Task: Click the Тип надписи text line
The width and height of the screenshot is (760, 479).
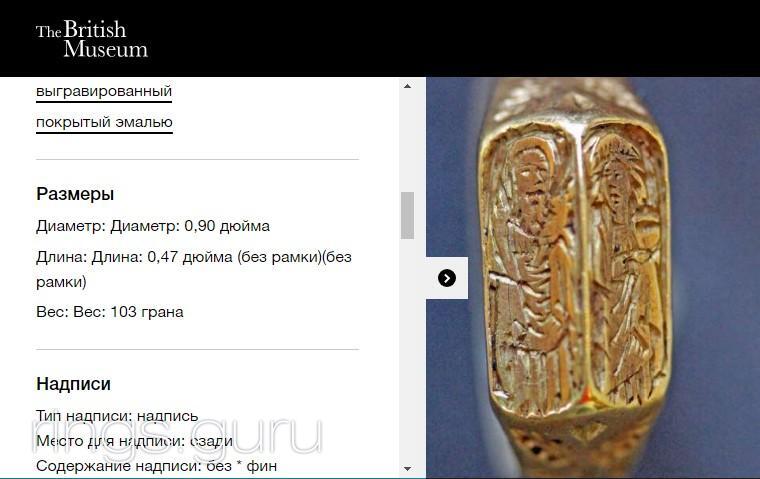Action: 117,416
